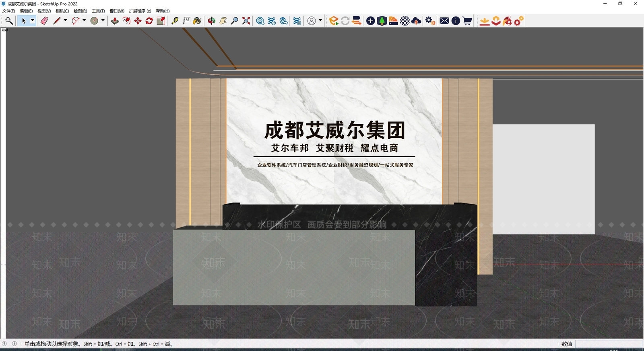Click the Enscape cloud upload icon
Viewport: 644px width, 351px height.
(417, 21)
